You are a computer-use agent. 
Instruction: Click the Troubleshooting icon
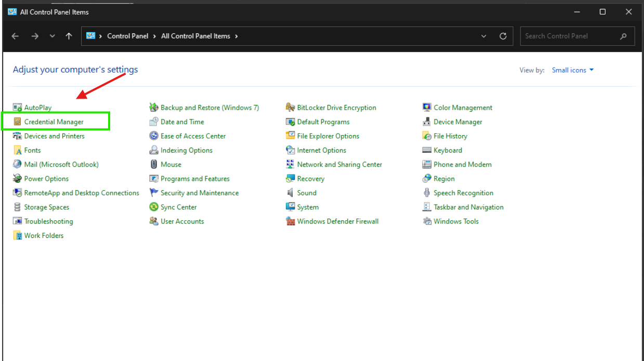point(17,221)
